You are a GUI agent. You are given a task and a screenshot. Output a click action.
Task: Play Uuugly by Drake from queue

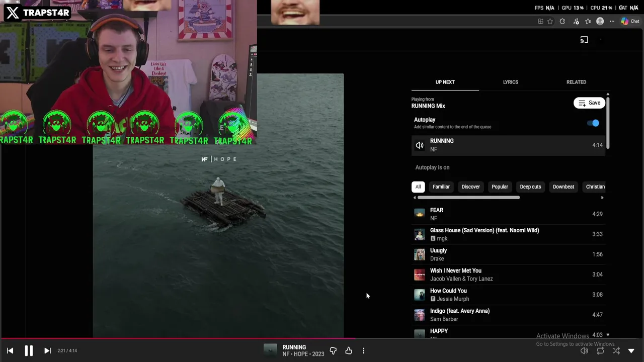[x=508, y=254]
